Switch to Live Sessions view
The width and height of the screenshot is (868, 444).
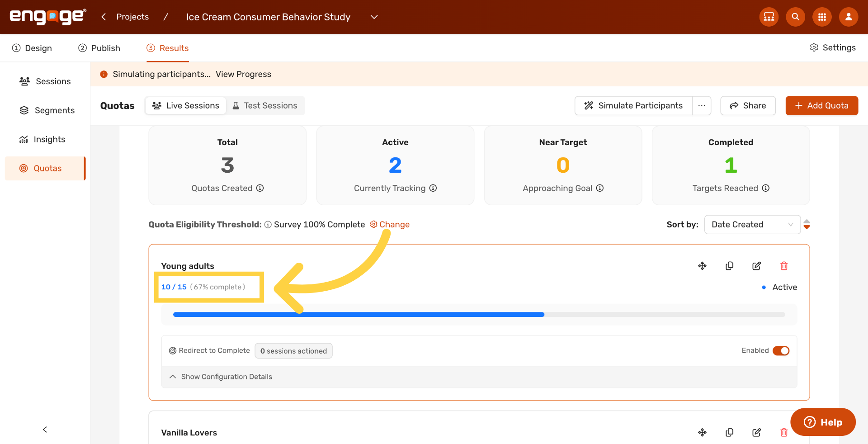186,105
